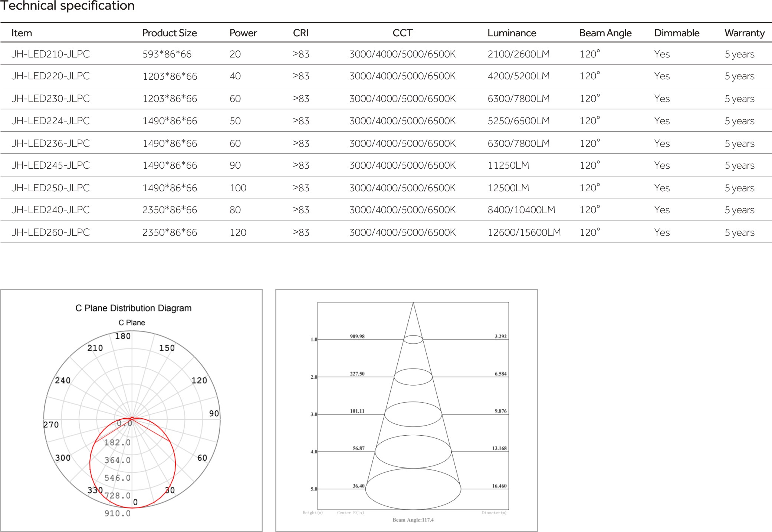Viewport: 772px width, 532px height.
Task: Select item JH-LED224-JLPC
Action: click(x=50, y=121)
